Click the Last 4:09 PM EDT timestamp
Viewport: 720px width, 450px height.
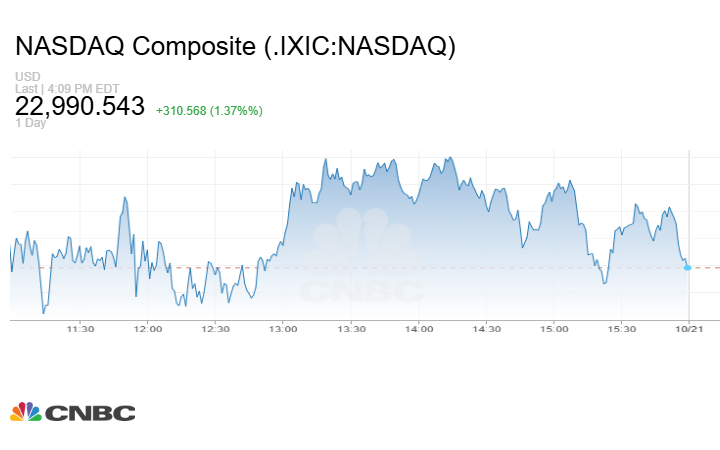[66, 88]
